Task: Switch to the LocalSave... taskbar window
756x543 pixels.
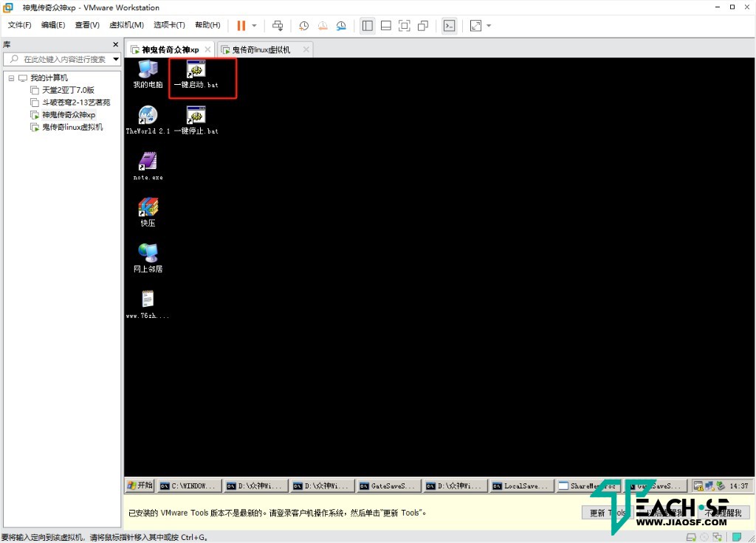Action: pyautogui.click(x=522, y=485)
